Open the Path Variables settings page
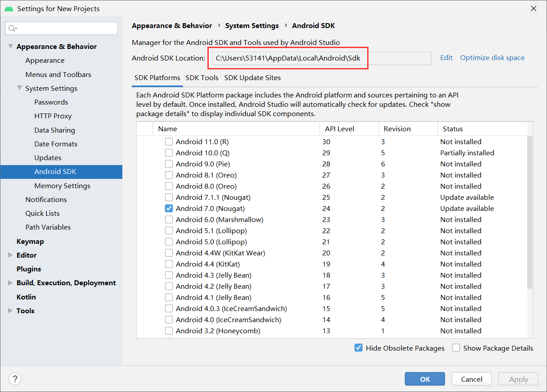The image size is (547, 392). tap(48, 227)
